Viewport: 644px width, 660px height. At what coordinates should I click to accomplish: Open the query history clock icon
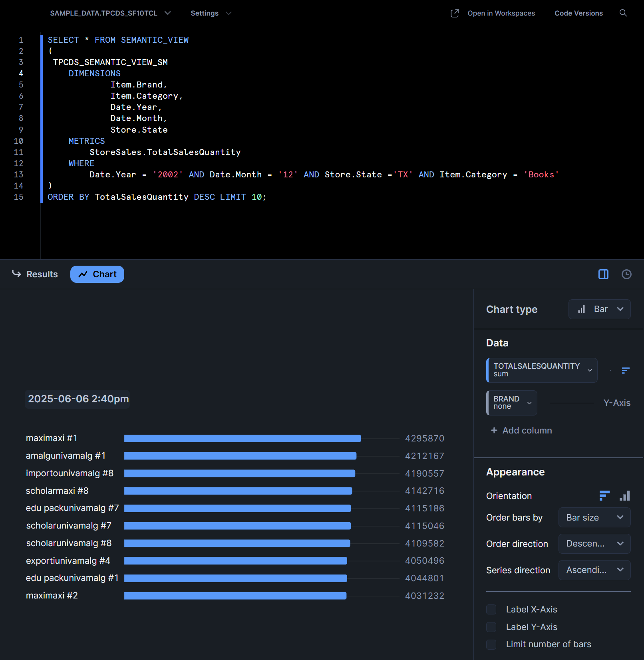coord(626,274)
